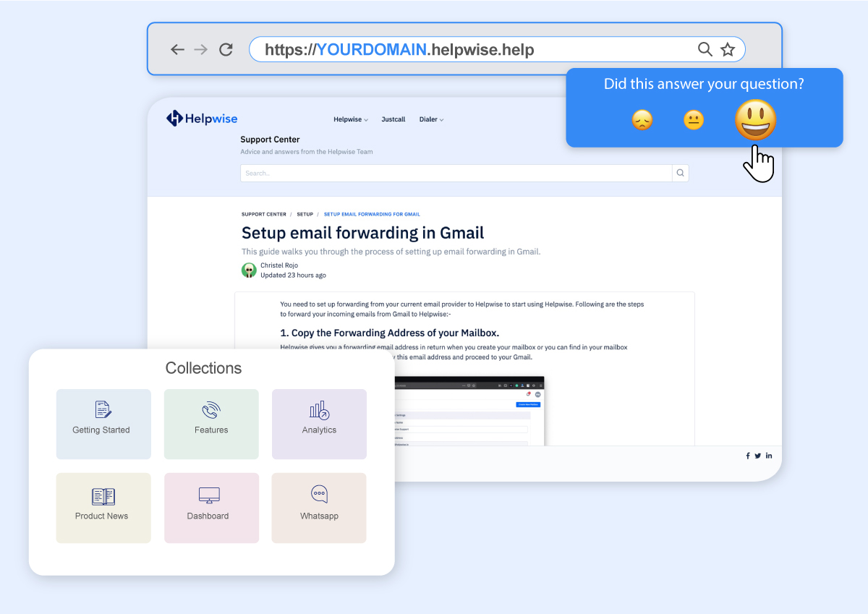This screenshot has width=868, height=614.
Task: Click the Helpwise logo
Action: [x=202, y=119]
